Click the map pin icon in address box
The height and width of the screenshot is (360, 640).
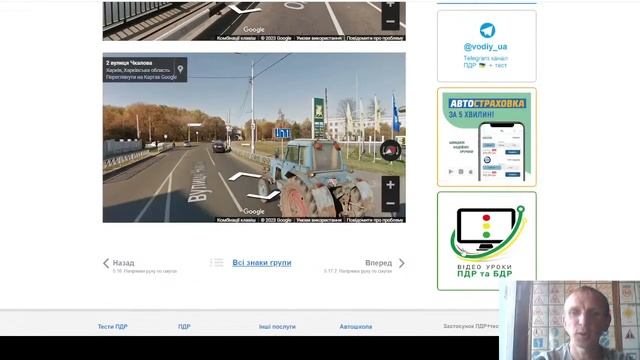180,69
